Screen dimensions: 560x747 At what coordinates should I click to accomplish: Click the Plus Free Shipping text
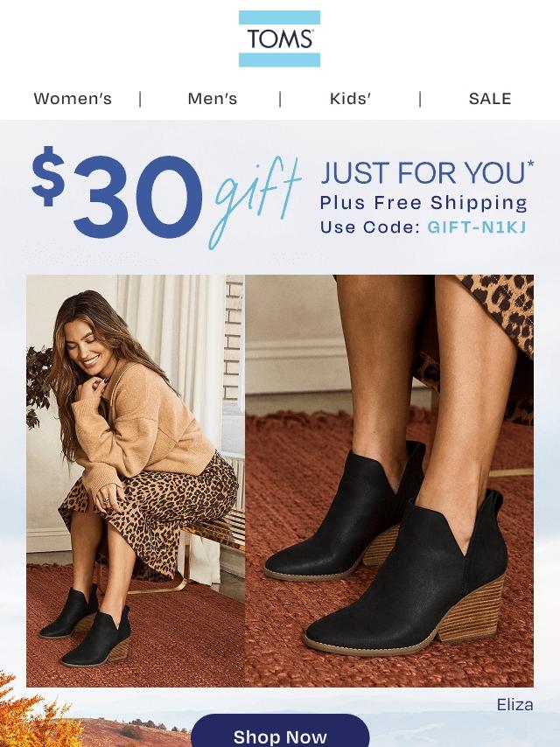click(x=423, y=203)
